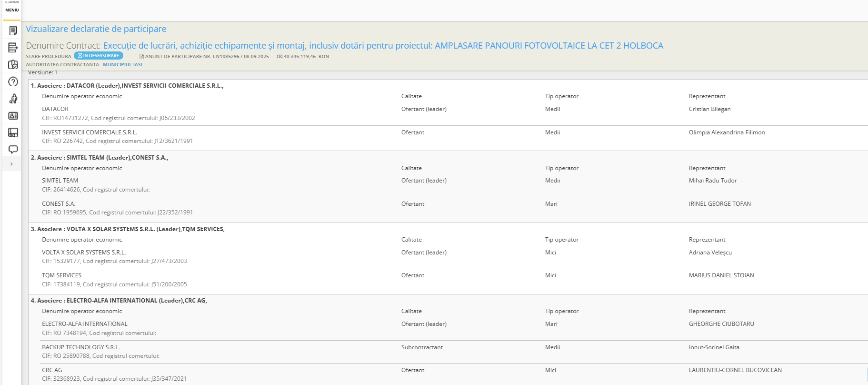Select the DATACOR operator row name
This screenshot has height=385, width=868.
tap(55, 109)
